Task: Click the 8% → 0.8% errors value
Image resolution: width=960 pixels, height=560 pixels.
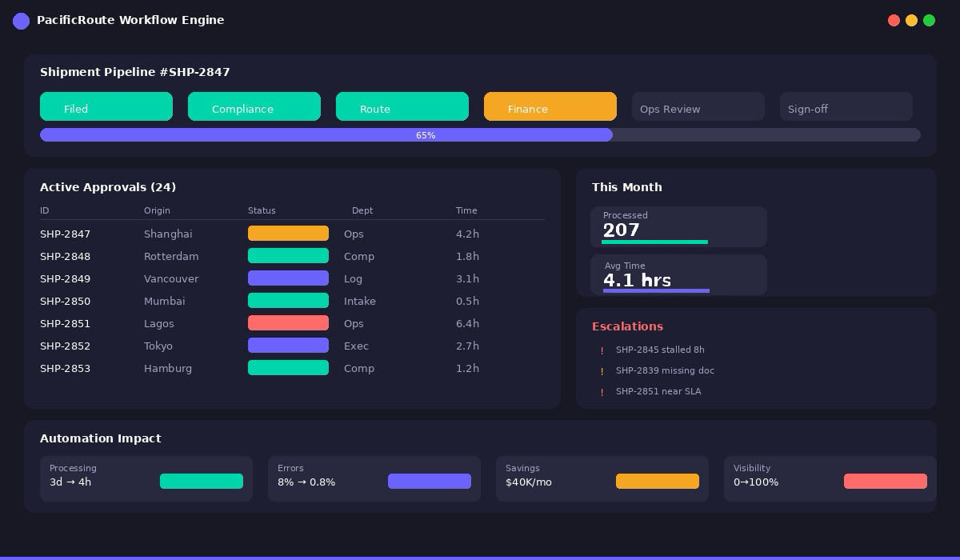Action: (x=306, y=482)
